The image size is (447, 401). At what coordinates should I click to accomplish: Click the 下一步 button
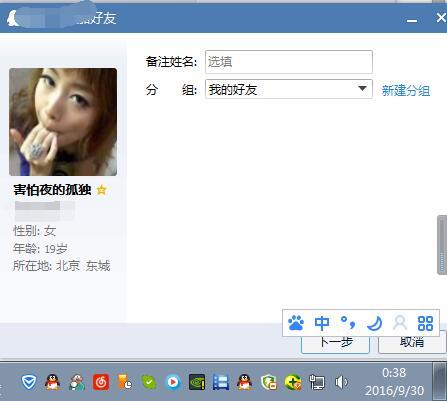pos(335,343)
